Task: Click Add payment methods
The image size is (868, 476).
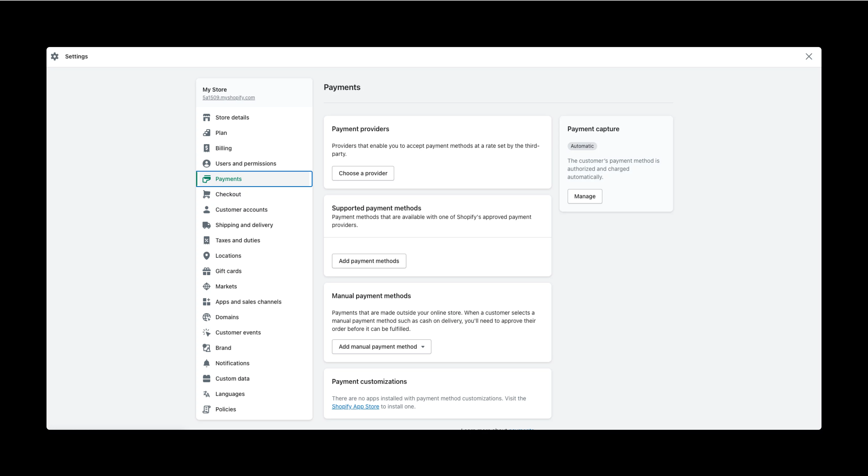Action: coord(369,261)
